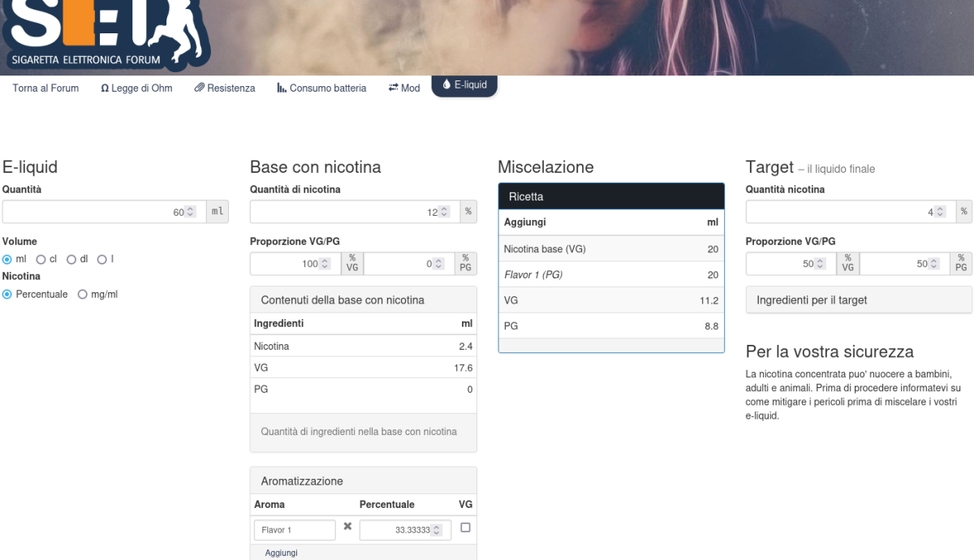Click the Nicotina base (VG) recipe row
The width and height of the screenshot is (974, 560).
pos(611,249)
